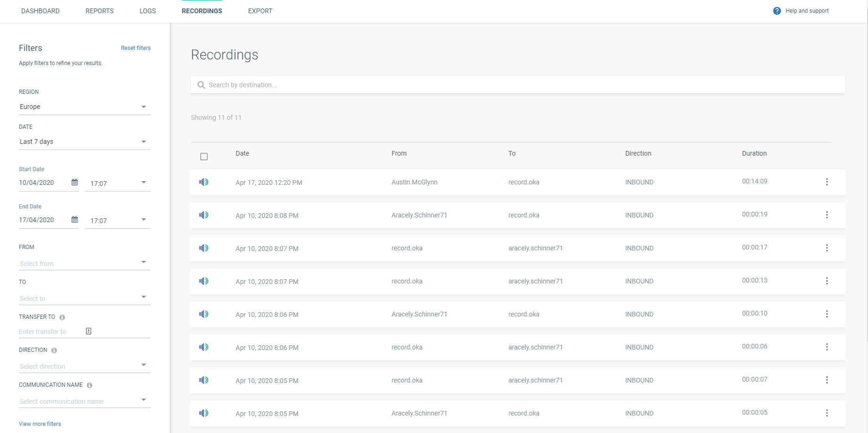Viewport: 868px width, 433px height.
Task: Open Start Date calendar picker
Action: tap(74, 183)
